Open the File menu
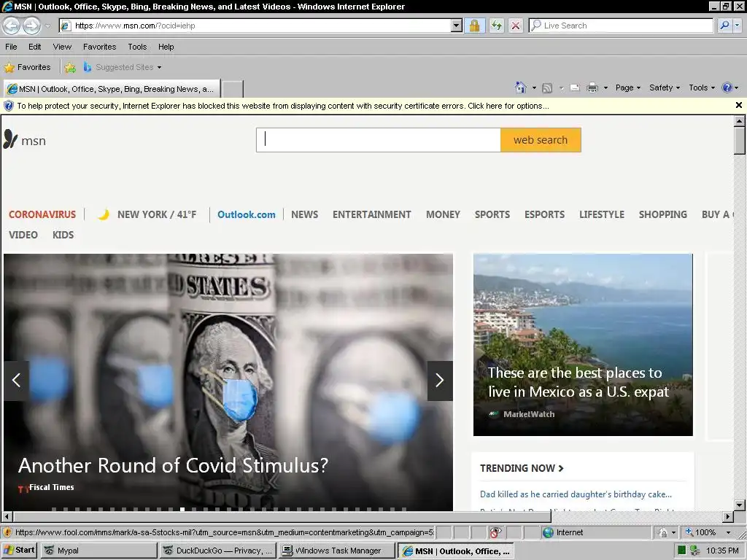747x560 pixels. click(11, 47)
